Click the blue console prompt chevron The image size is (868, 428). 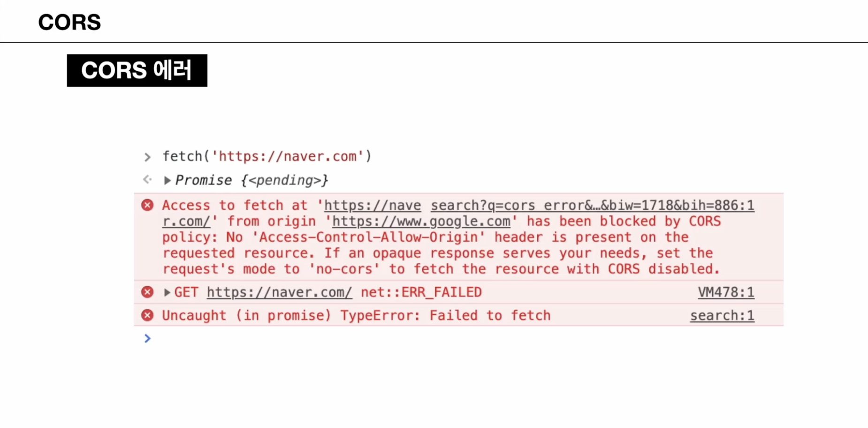[x=147, y=338]
